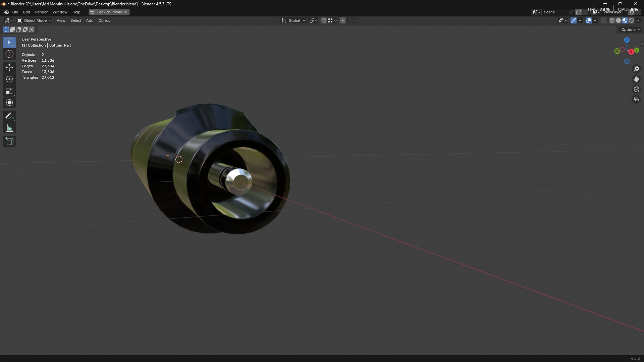The width and height of the screenshot is (644, 362).
Task: Pick the Scale tool
Action: click(x=9, y=91)
